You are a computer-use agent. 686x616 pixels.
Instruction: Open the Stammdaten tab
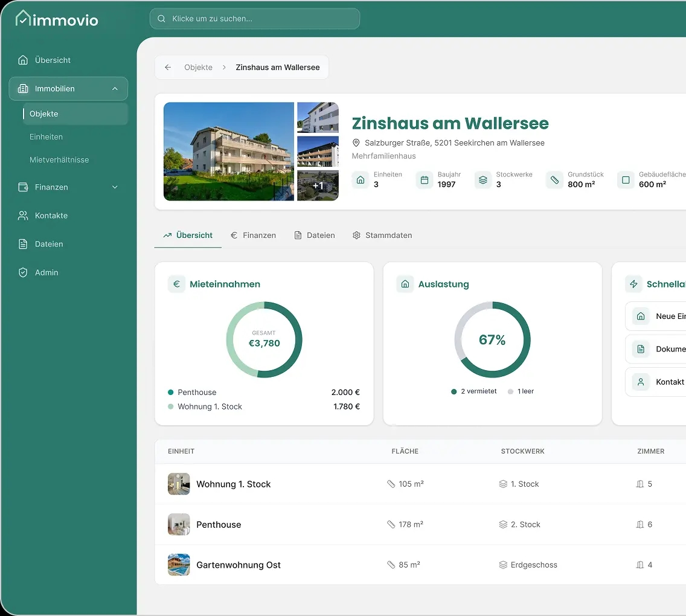pyautogui.click(x=388, y=236)
